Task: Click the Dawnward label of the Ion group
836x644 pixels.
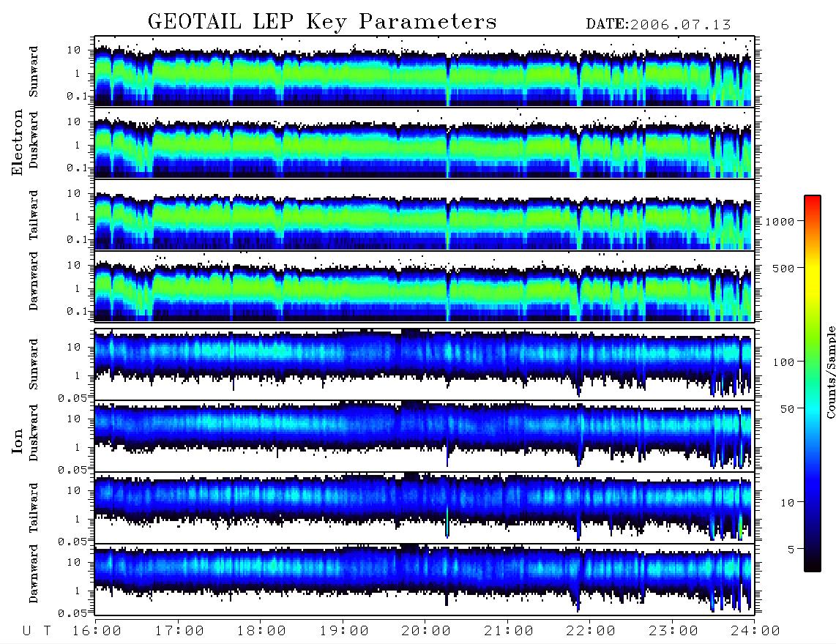Action: tap(34, 574)
